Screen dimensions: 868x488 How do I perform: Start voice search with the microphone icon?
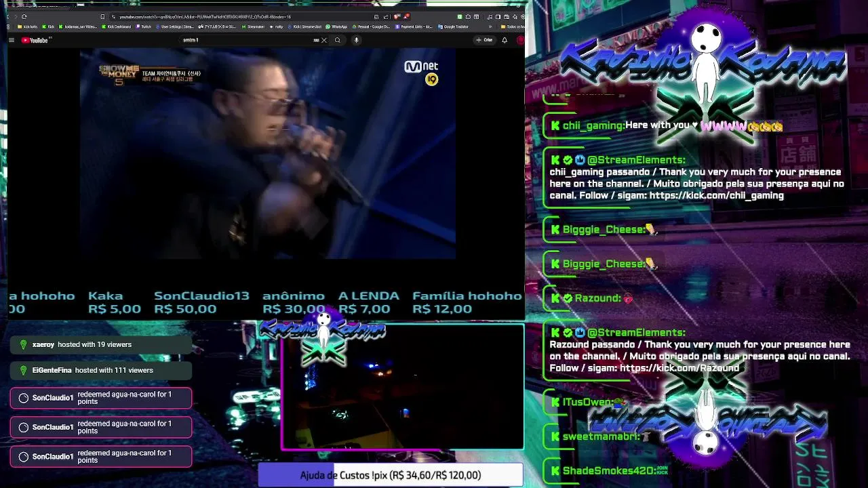point(356,40)
